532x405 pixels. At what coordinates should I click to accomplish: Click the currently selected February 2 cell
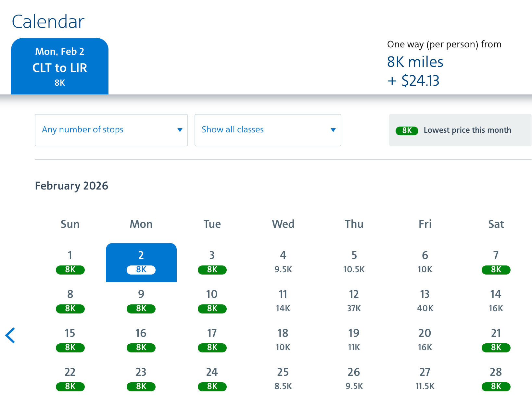(141, 262)
